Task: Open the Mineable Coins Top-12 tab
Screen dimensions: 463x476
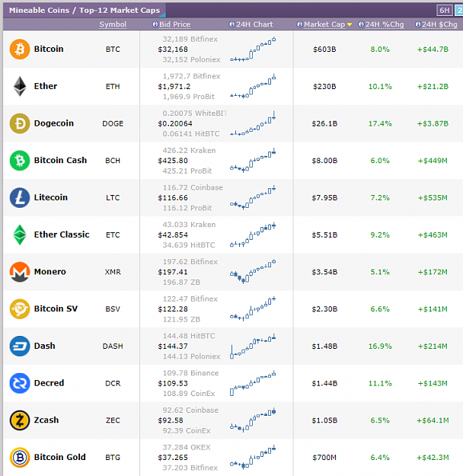Action: [x=85, y=11]
